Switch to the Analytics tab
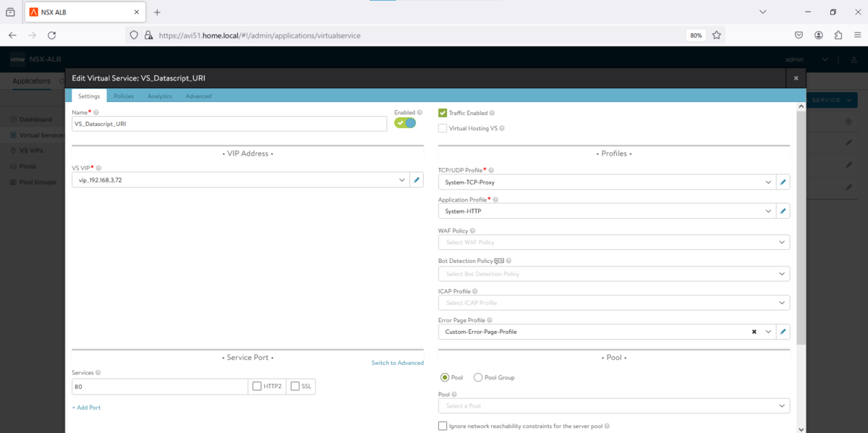This screenshot has width=868, height=433. click(160, 96)
